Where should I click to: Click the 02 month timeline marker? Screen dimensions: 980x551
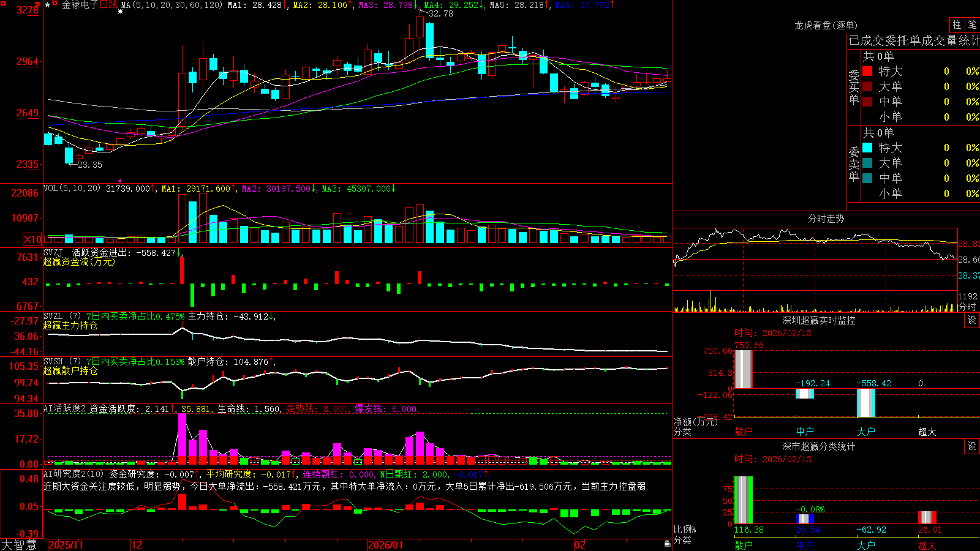pos(580,545)
